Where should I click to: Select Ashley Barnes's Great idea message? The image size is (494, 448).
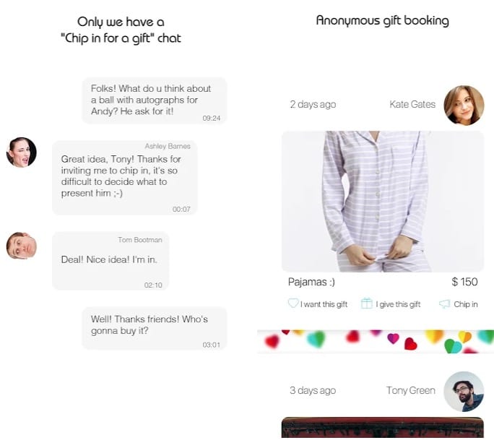tap(125, 178)
